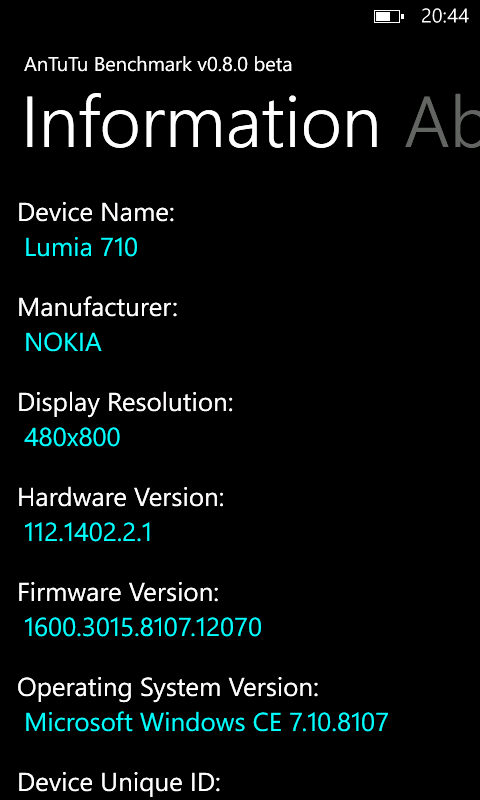The width and height of the screenshot is (480, 800).
Task: Select the Firmware Version label
Action: [118, 593]
